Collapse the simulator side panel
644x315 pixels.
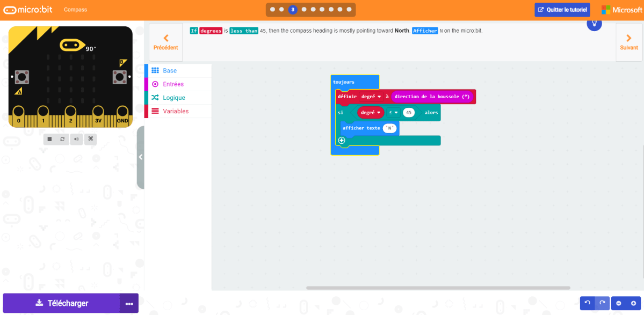click(141, 157)
